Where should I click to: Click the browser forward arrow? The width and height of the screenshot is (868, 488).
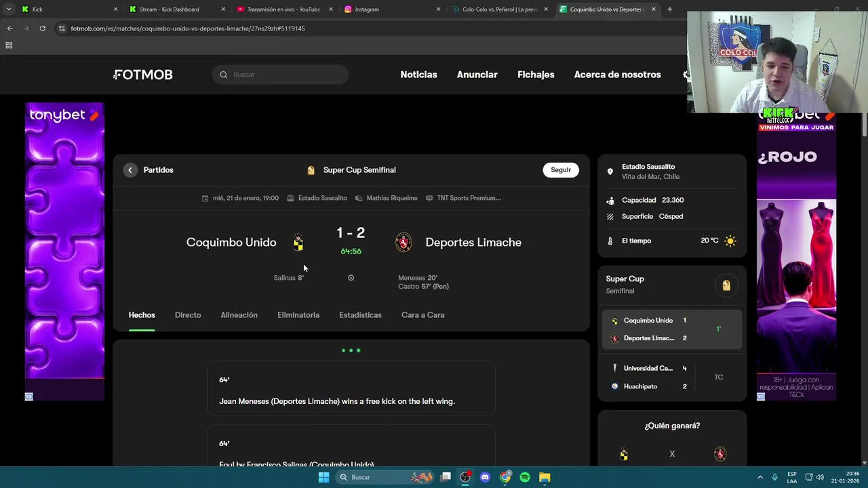coord(26,28)
